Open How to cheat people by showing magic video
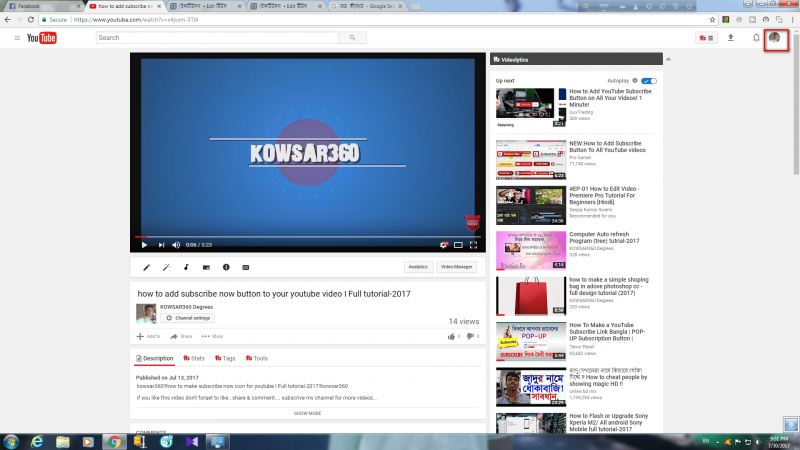This screenshot has width=800, height=450. [x=608, y=377]
